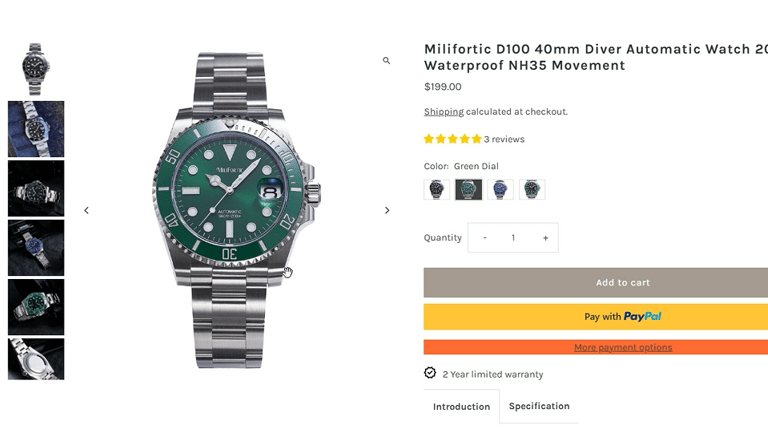Viewport: 768px width, 433px height.
Task: Open the Introduction tab
Action: [461, 407]
